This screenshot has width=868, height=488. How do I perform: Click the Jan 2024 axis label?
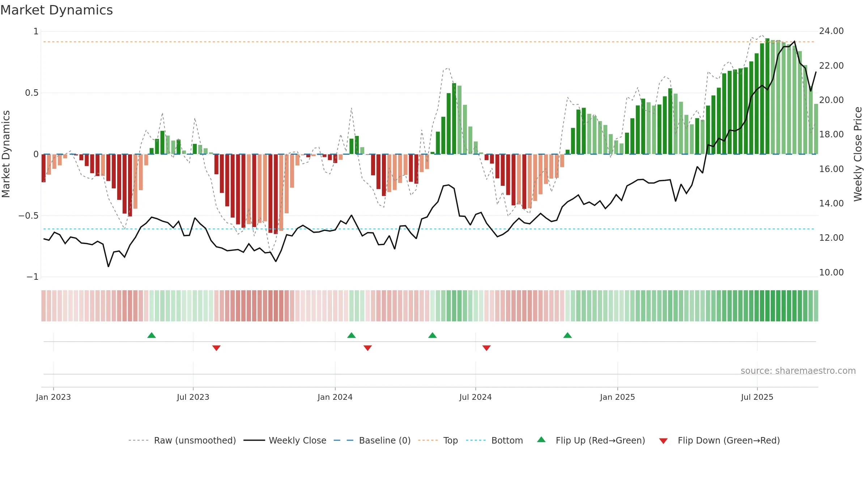click(x=335, y=397)
